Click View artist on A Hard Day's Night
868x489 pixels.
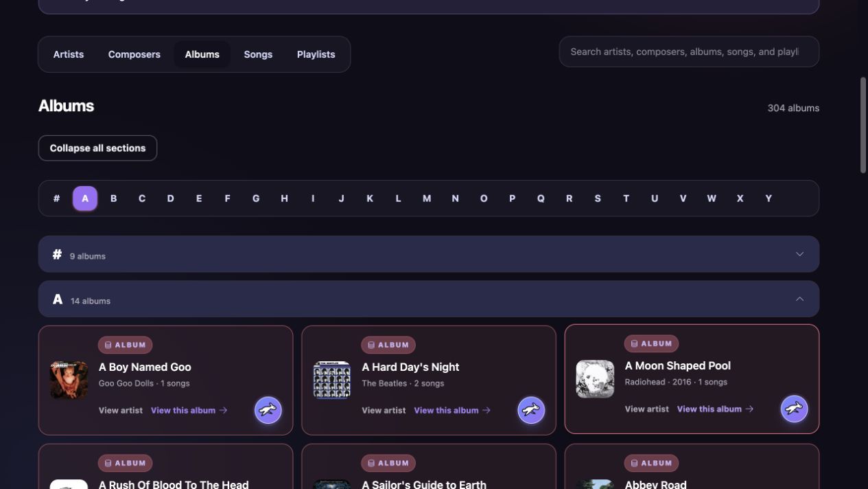coord(384,410)
